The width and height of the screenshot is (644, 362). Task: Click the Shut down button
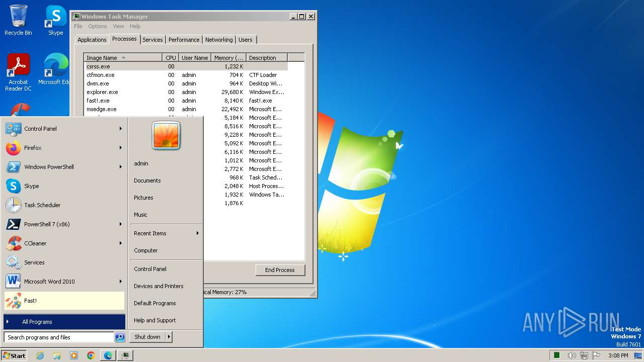pos(147,337)
